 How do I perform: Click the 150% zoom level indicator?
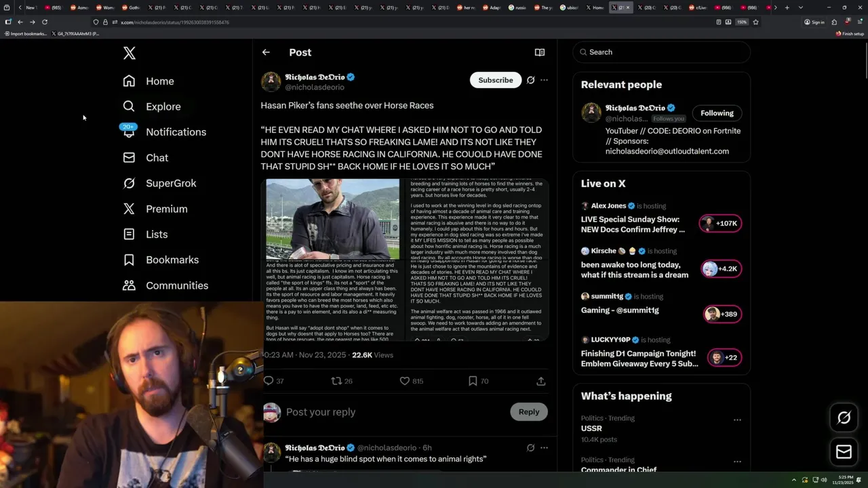pyautogui.click(x=742, y=22)
